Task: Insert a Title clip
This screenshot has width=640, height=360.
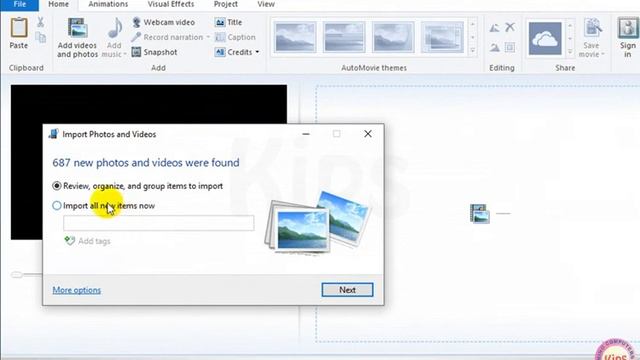Action: 229,22
